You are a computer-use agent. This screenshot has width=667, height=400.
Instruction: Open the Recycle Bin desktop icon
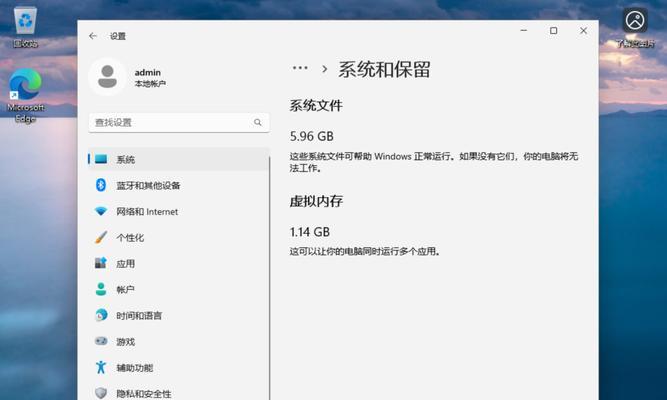tap(25, 26)
